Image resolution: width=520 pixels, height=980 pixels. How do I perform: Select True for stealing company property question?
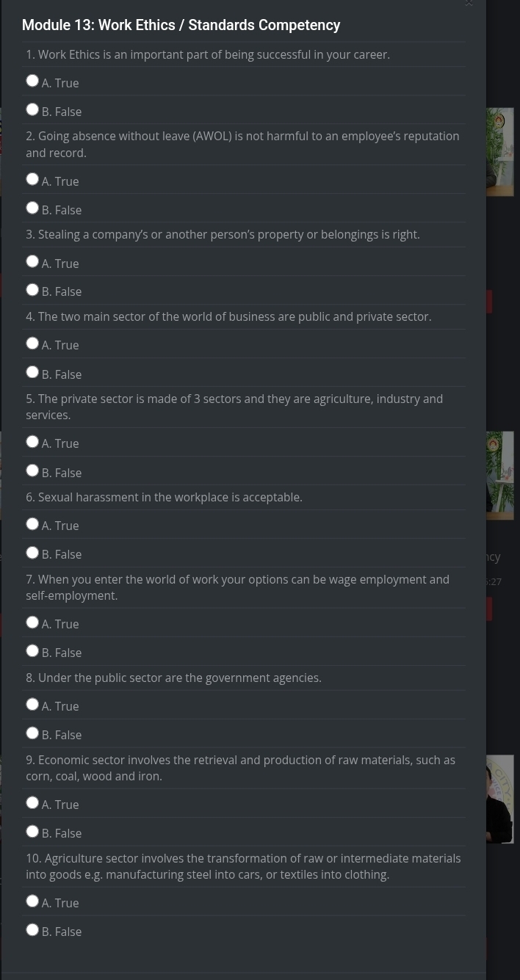pyautogui.click(x=32, y=261)
